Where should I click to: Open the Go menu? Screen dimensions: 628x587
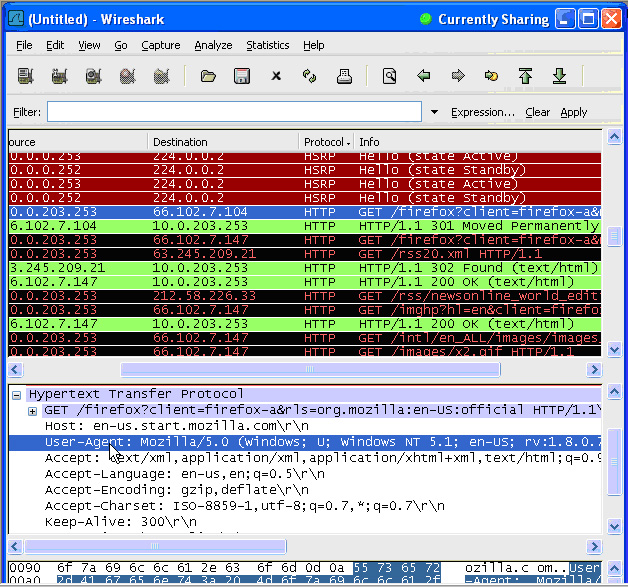121,45
